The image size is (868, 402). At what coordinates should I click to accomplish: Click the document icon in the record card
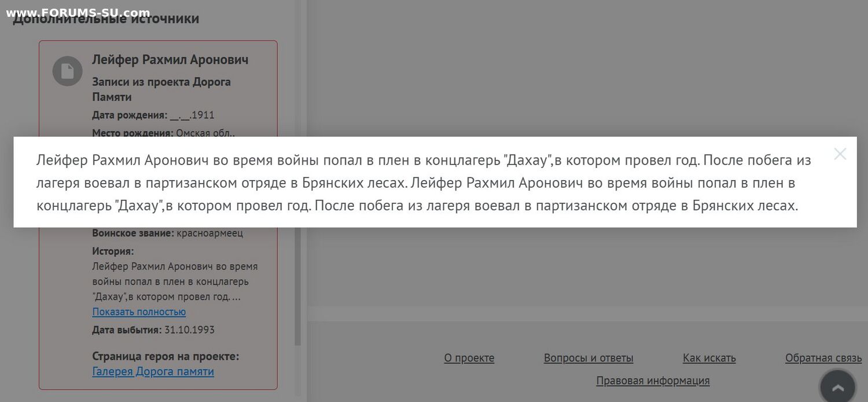pyautogui.click(x=67, y=71)
